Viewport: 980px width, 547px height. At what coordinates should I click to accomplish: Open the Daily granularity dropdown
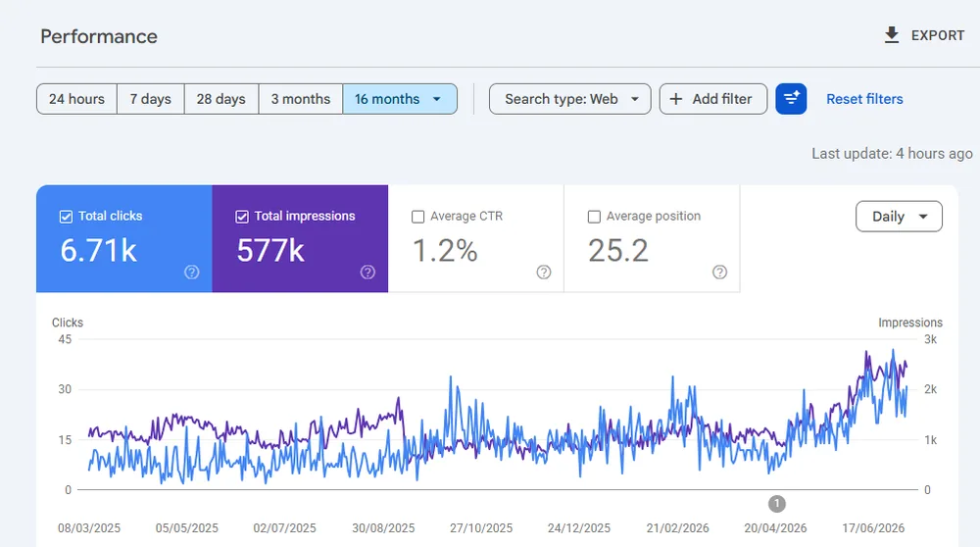tap(899, 217)
